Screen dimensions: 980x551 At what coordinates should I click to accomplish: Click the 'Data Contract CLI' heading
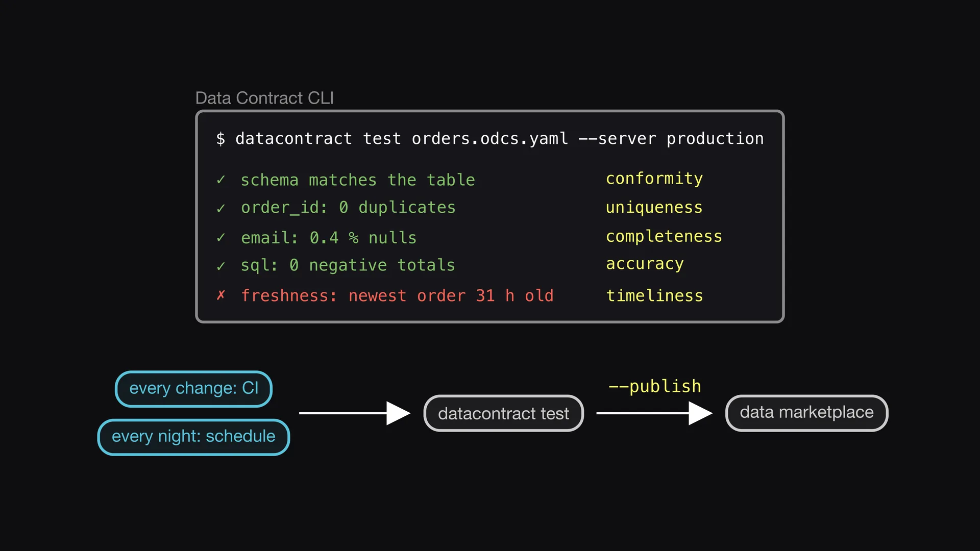[x=264, y=98]
